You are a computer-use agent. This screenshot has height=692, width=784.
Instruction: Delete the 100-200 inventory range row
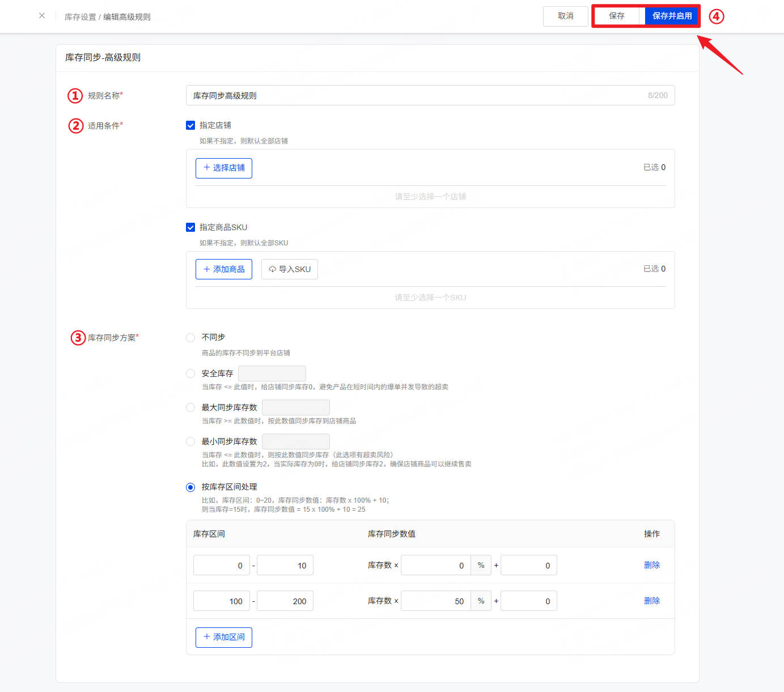[651, 601]
